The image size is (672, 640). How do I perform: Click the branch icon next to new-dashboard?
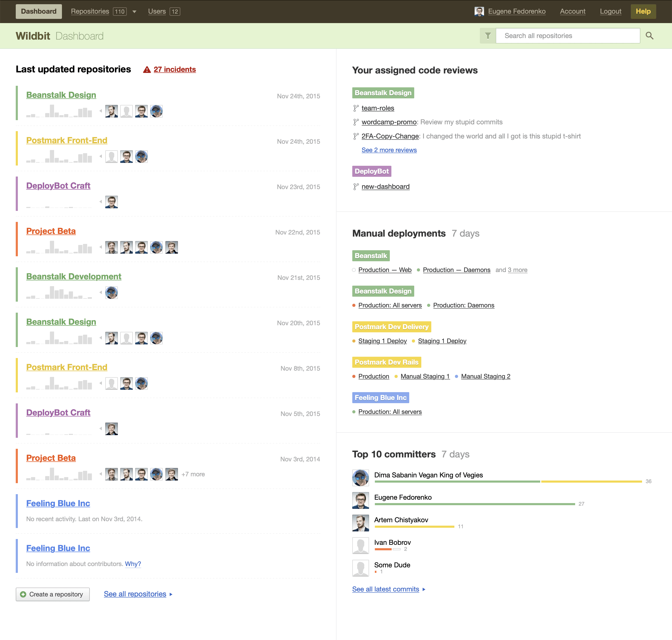(356, 186)
